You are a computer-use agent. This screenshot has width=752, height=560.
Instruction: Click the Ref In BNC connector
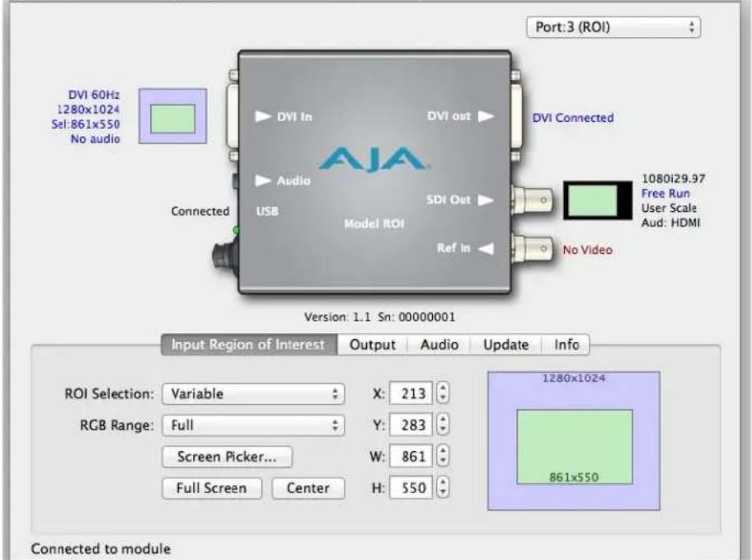[x=532, y=248]
